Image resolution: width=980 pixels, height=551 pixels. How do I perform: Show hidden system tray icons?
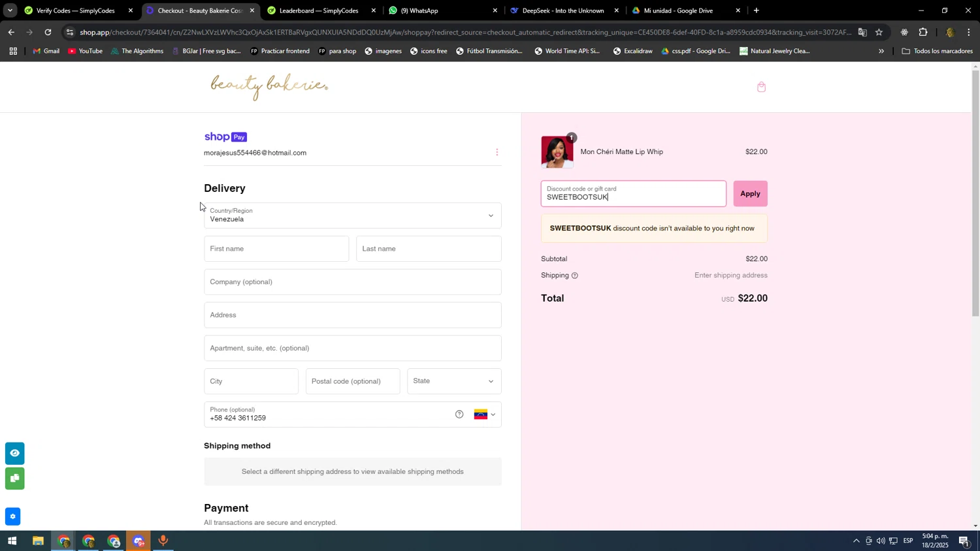click(856, 541)
